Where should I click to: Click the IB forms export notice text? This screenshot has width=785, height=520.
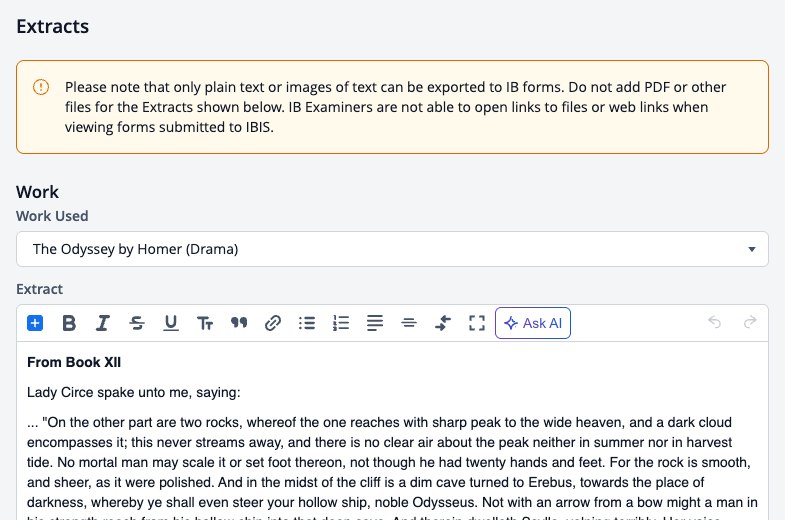tap(395, 107)
